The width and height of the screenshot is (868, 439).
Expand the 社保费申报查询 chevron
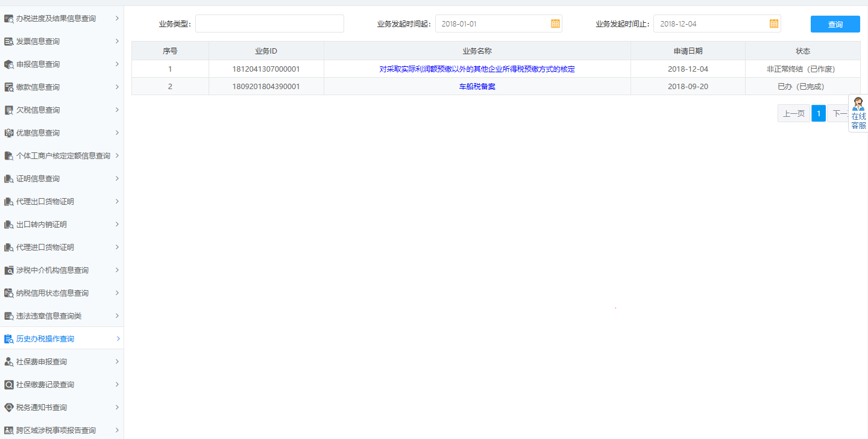tap(117, 361)
